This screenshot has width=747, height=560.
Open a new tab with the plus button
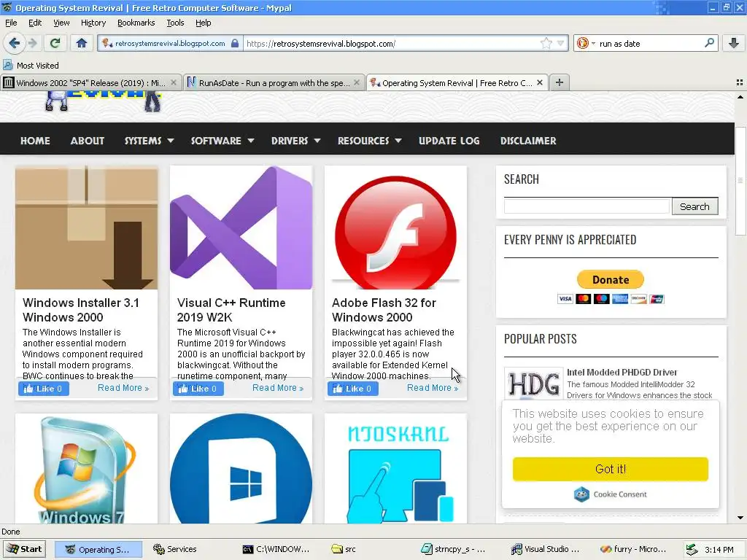560,82
